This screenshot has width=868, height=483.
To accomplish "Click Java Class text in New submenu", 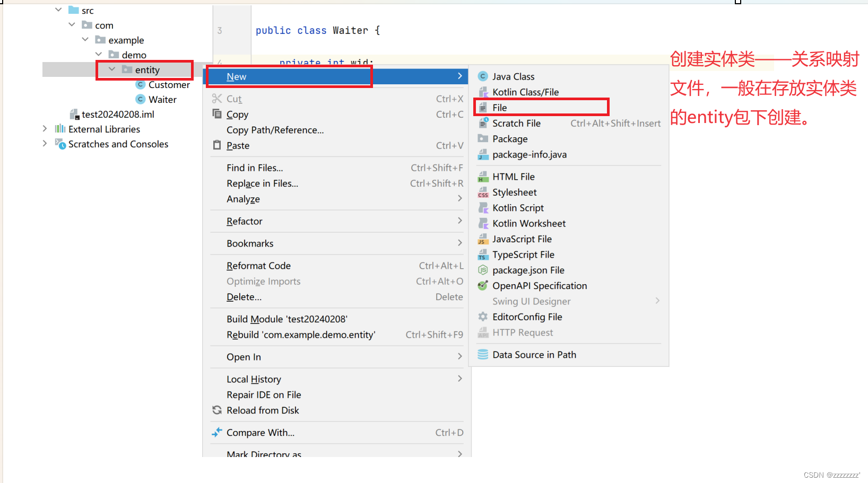I will point(513,77).
